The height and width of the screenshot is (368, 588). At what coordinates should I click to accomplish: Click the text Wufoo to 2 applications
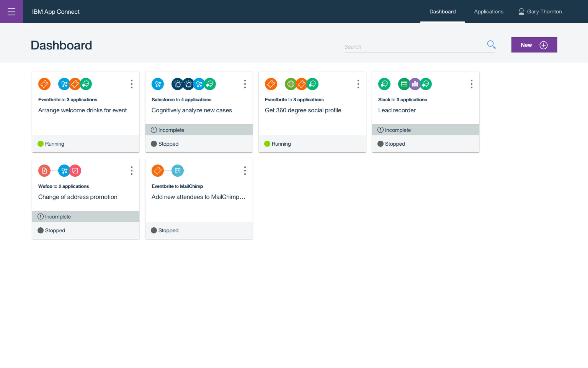pyautogui.click(x=63, y=186)
